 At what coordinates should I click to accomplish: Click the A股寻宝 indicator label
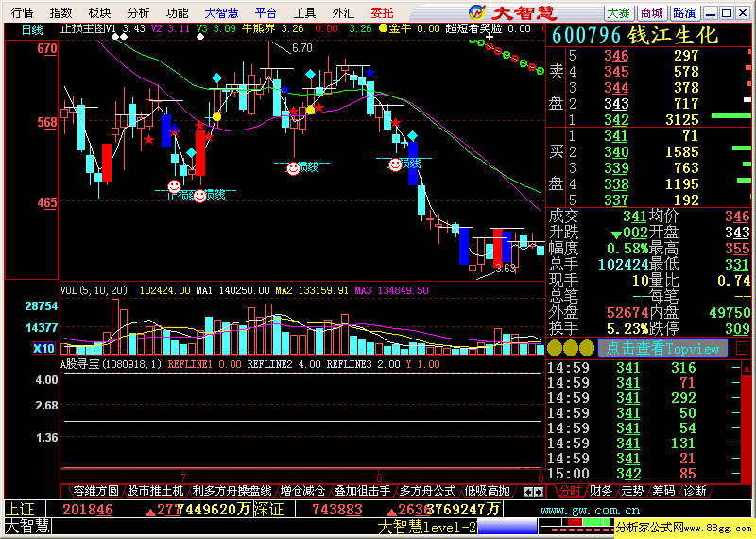111,364
